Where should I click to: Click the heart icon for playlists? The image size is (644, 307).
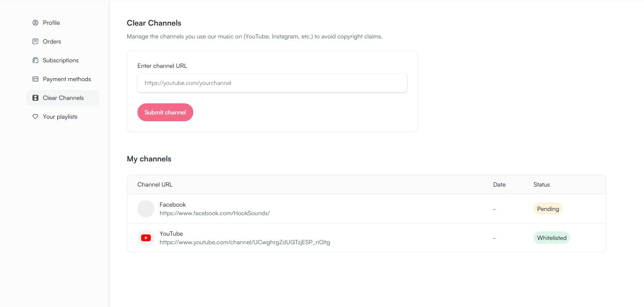tap(35, 117)
